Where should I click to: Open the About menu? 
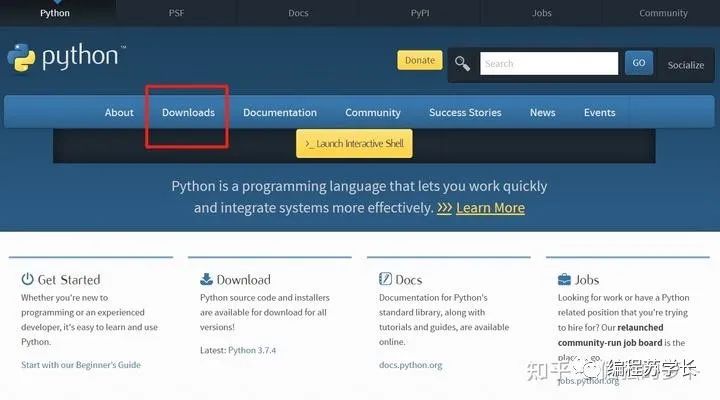tap(119, 113)
